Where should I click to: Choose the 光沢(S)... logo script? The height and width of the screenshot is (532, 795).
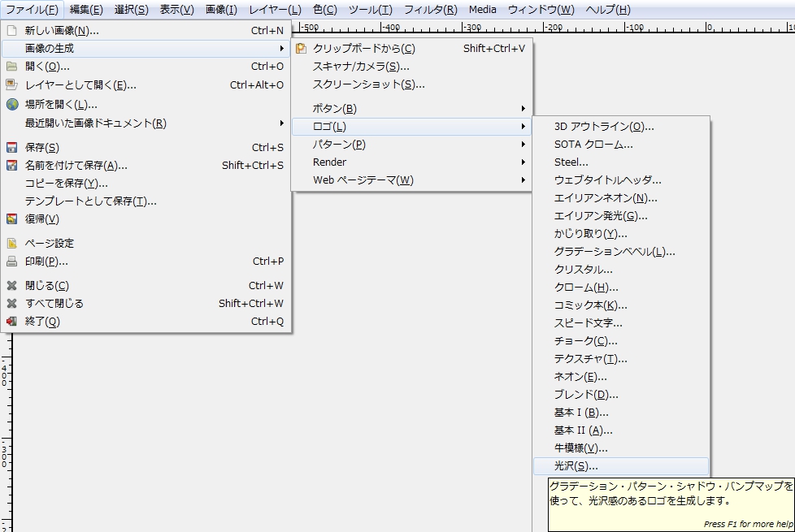point(576,466)
